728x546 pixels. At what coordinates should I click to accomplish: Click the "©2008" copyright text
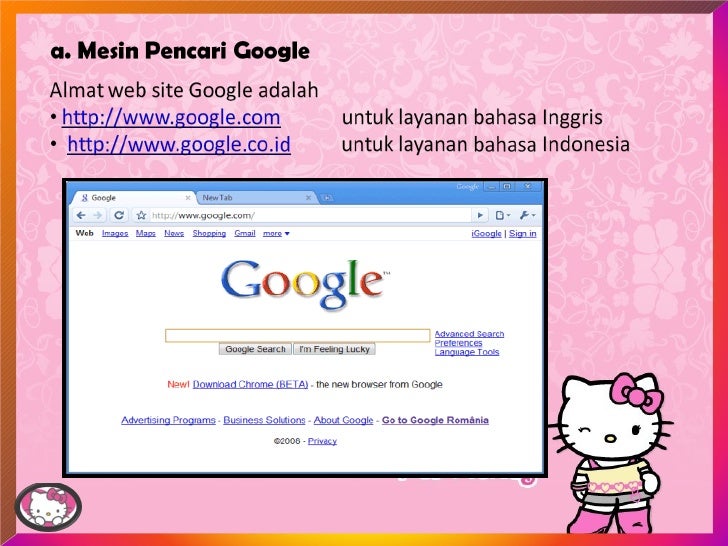[287, 441]
